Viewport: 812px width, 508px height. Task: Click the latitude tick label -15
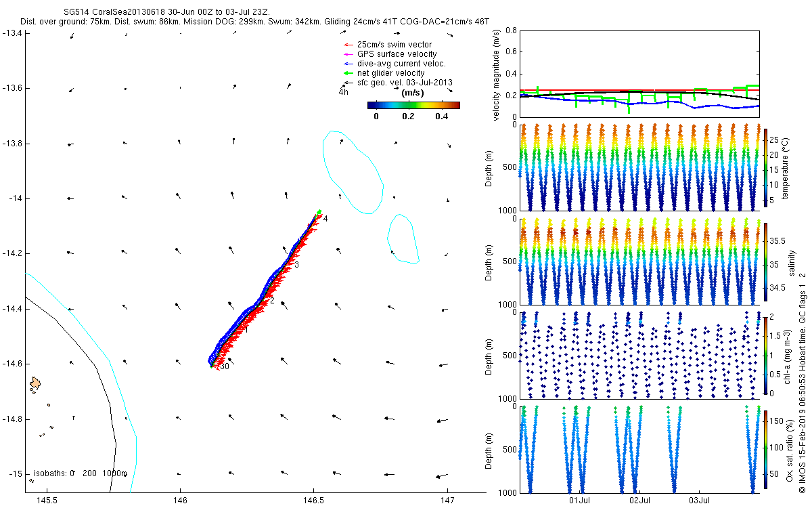15,473
